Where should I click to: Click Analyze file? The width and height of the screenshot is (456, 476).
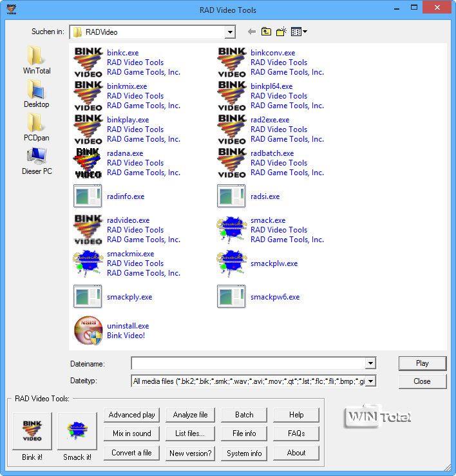(x=190, y=415)
